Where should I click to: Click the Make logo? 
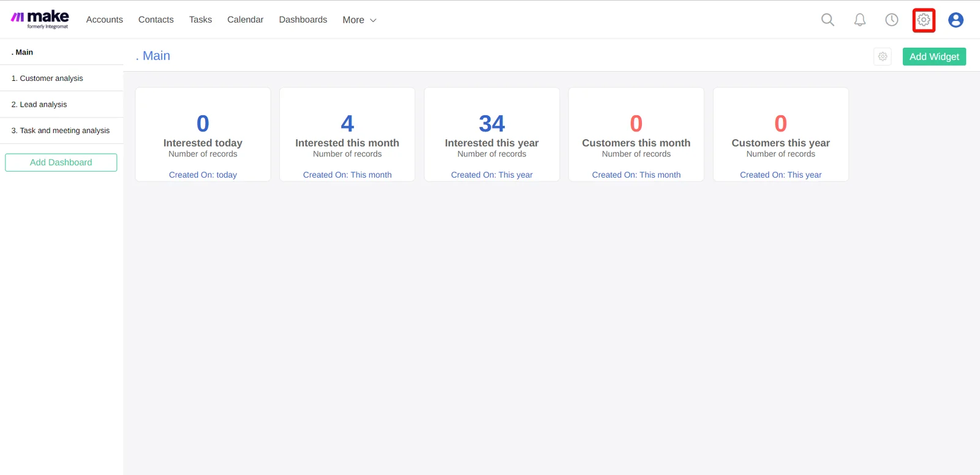tap(40, 19)
